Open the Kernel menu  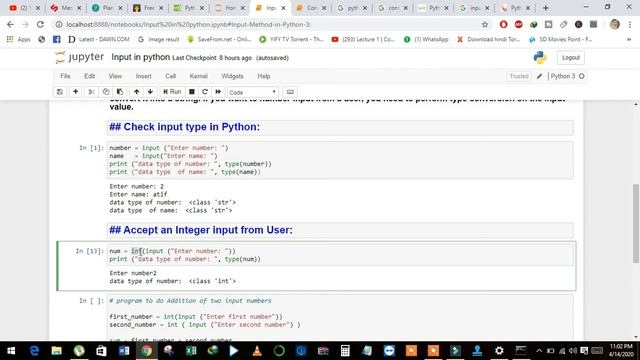click(x=198, y=76)
